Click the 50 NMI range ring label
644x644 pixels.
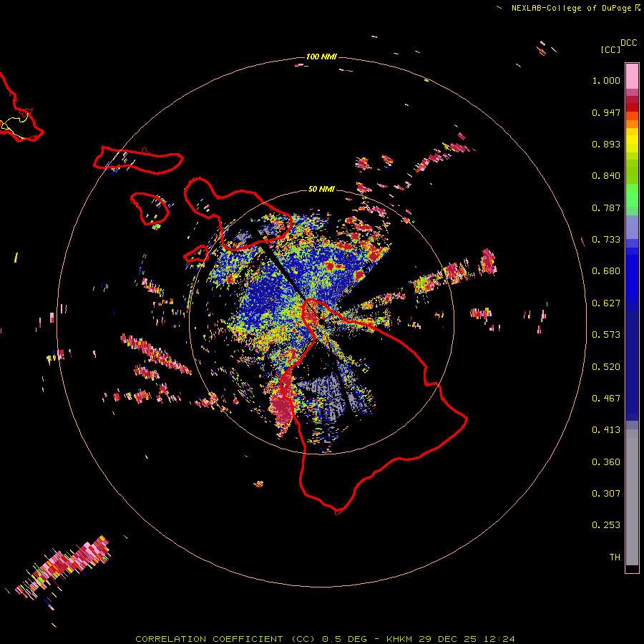point(321,189)
